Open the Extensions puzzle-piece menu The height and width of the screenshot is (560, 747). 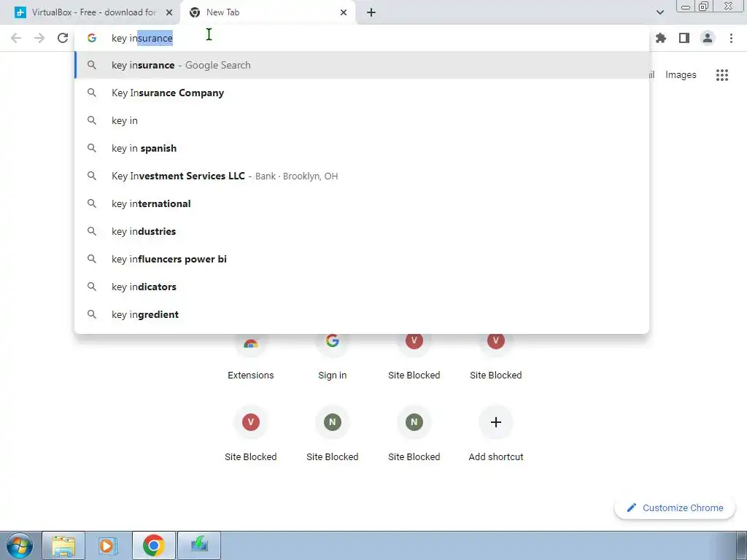[661, 38]
